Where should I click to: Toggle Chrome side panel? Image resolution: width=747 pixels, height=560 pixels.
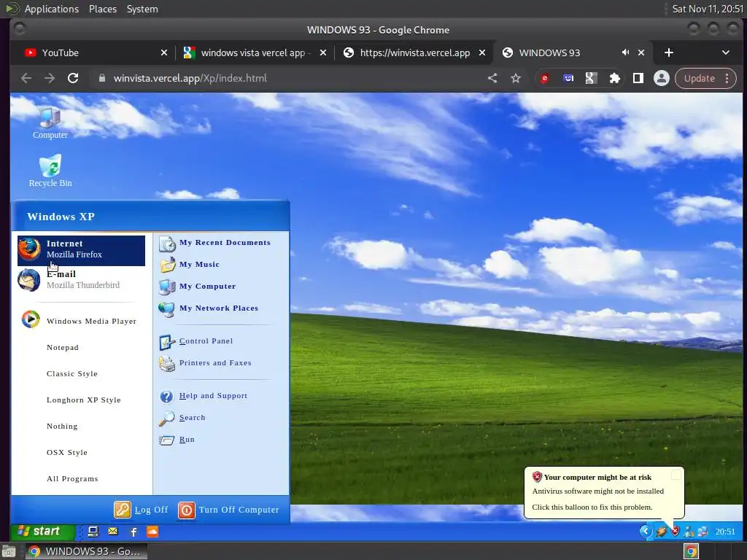click(x=638, y=78)
